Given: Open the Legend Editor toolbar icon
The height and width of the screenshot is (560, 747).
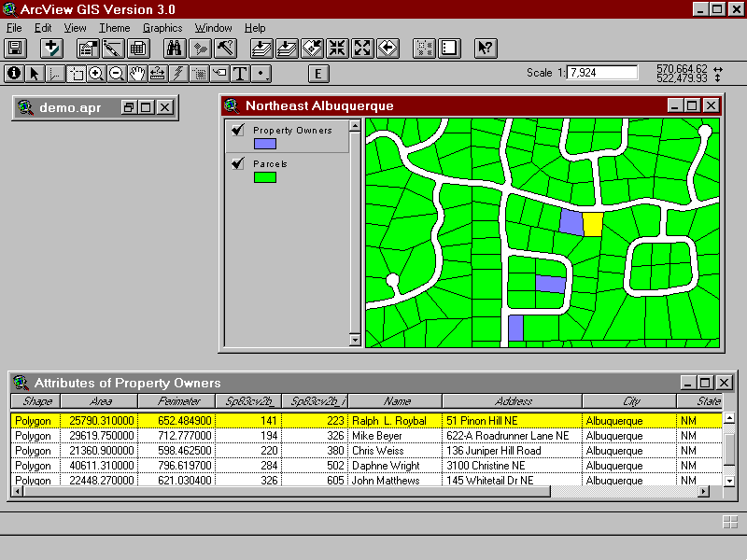Looking at the screenshot, I should pyautogui.click(x=113, y=49).
